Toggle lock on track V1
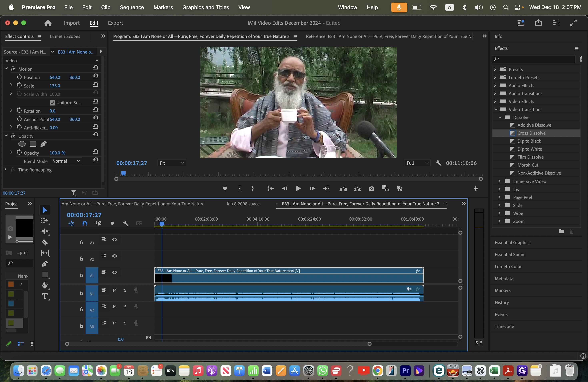This screenshot has height=382, width=588. 82,275
